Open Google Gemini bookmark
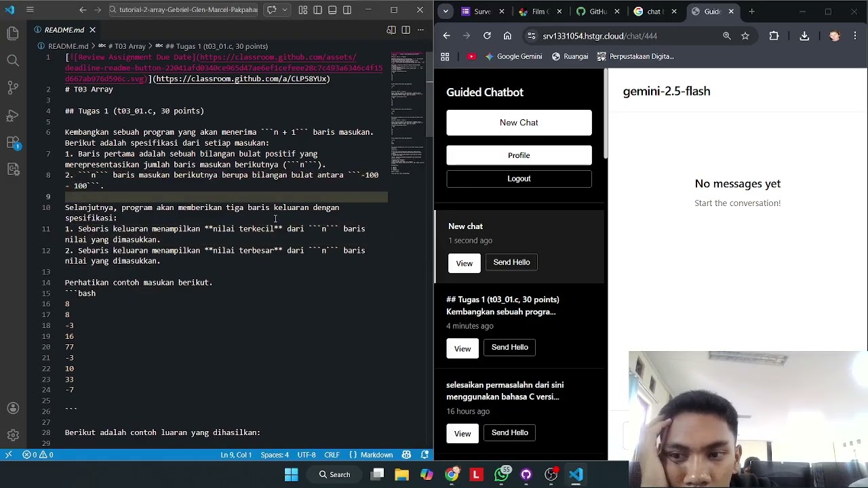The height and width of the screenshot is (488, 868). tap(513, 56)
